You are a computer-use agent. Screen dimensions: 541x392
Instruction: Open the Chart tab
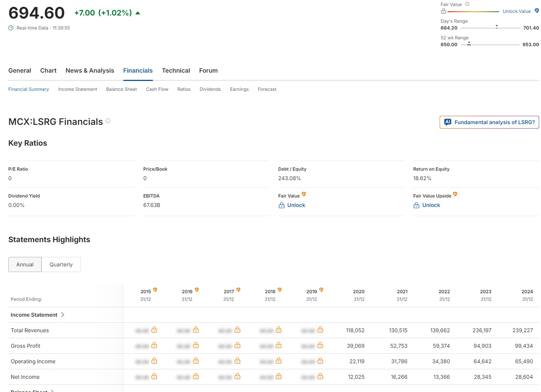[x=48, y=70]
